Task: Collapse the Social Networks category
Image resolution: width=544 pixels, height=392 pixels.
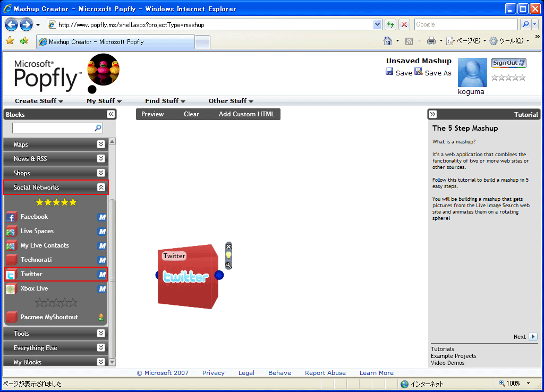Action: tap(101, 188)
